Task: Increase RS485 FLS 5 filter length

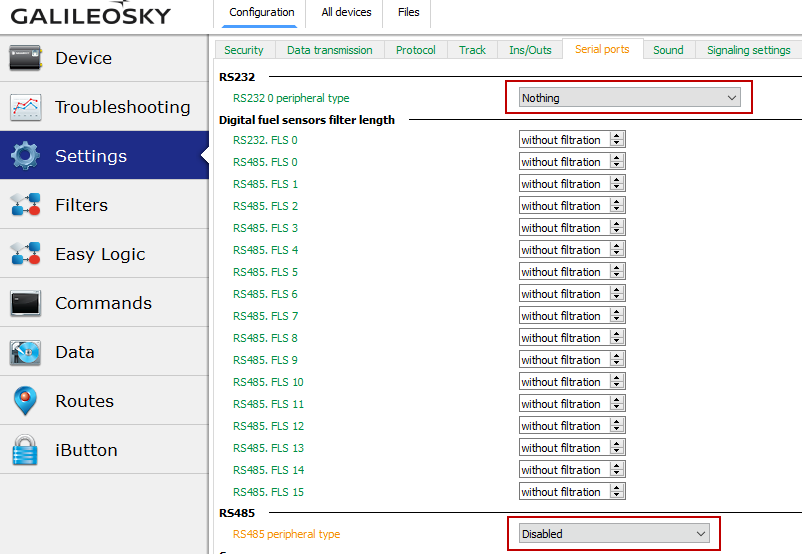Action: 617,268
